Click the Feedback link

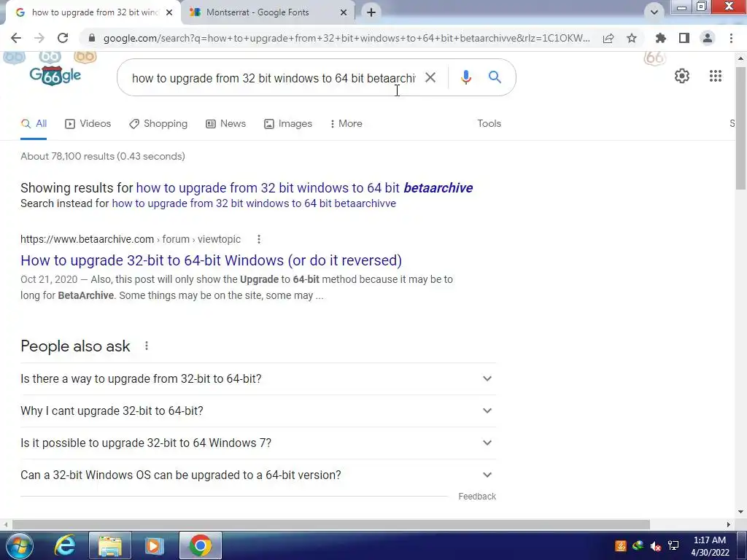tap(477, 496)
